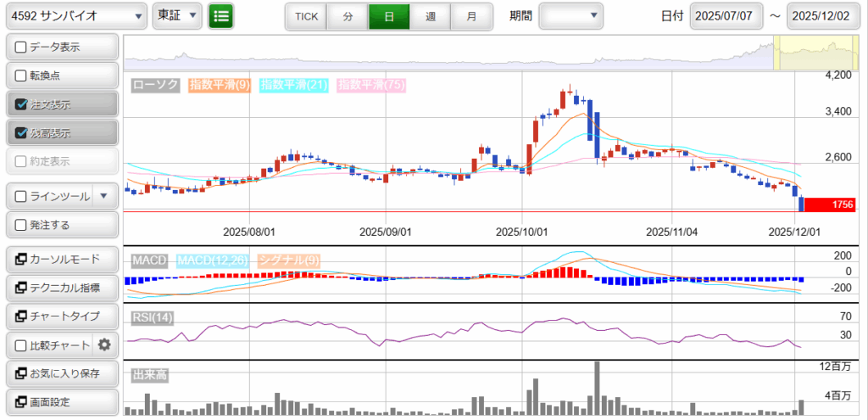Select the 週 weekly timeframe tab

click(431, 16)
